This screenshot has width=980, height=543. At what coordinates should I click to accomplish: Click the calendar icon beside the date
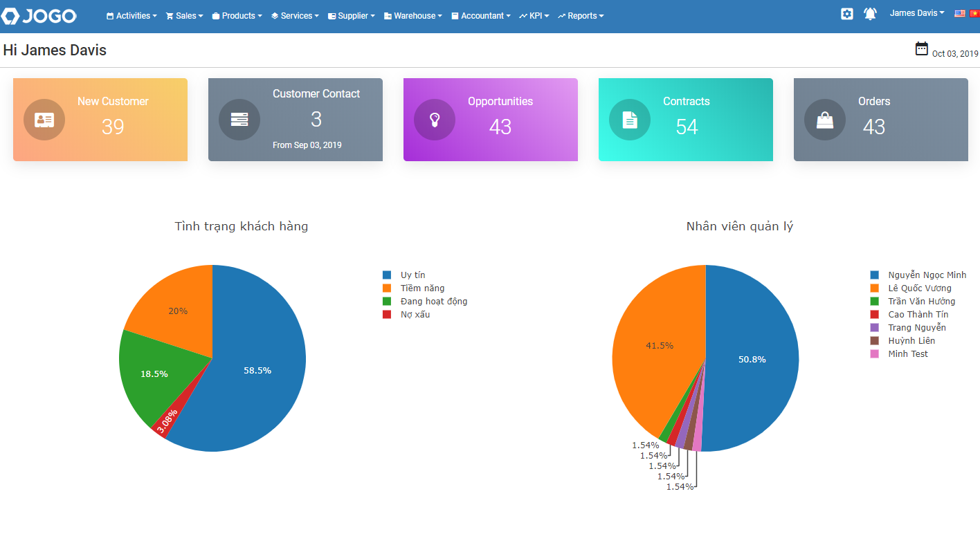point(921,48)
